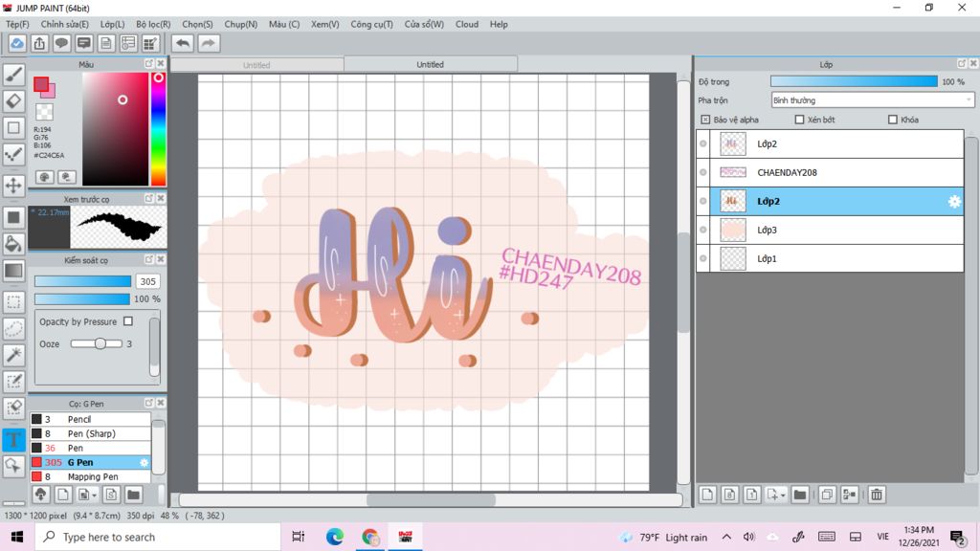Open Microsoft Edge from the taskbar
The image size is (980, 551).
coord(334,537)
